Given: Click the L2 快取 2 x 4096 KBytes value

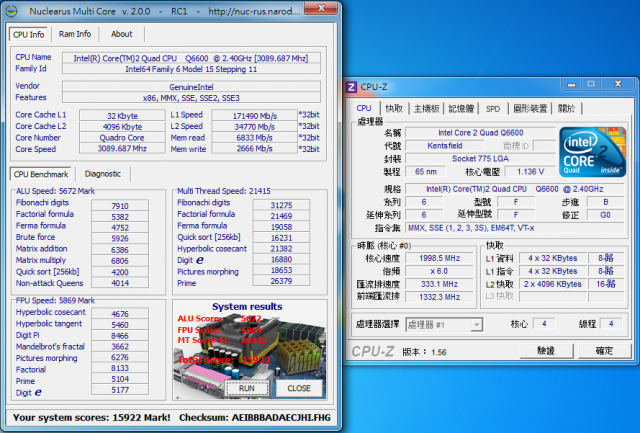Looking at the screenshot, I should click(553, 284).
